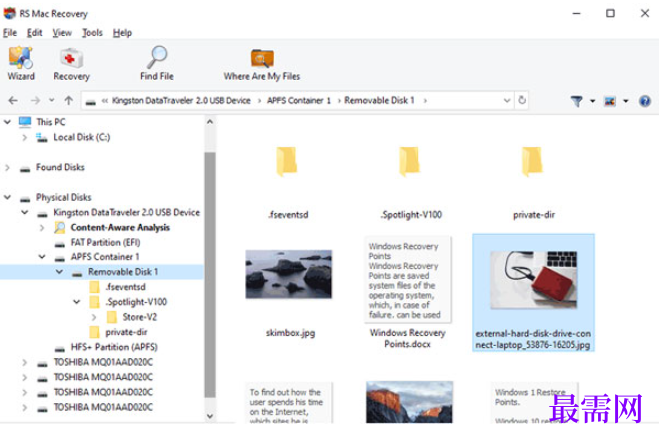
Task: Open the View menu
Action: coord(62,32)
